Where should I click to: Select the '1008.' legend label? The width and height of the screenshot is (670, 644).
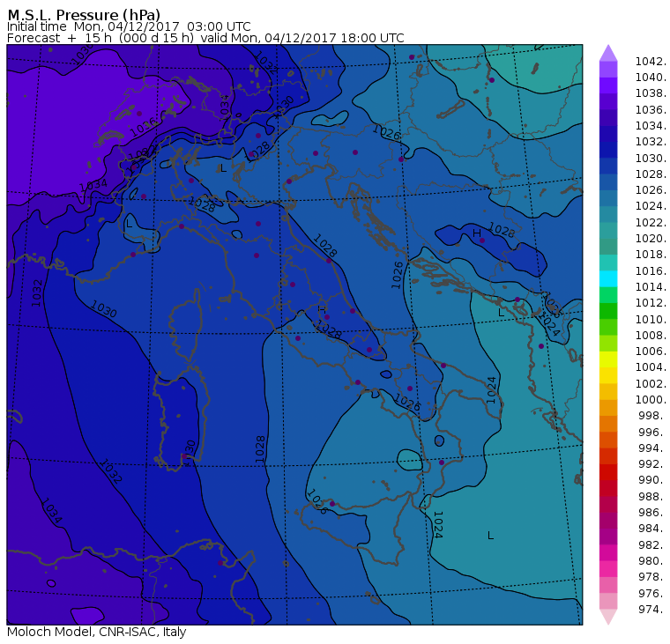tap(651, 336)
